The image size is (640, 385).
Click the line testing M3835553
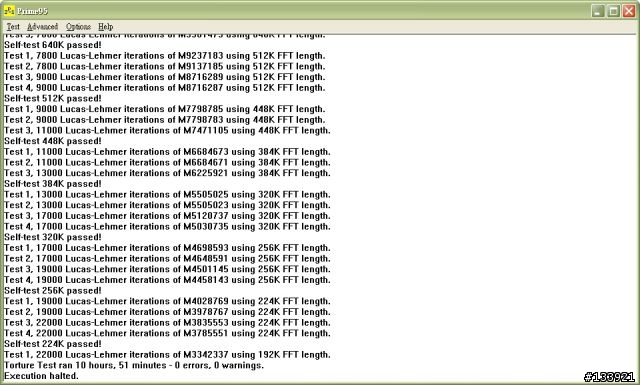pos(167,323)
